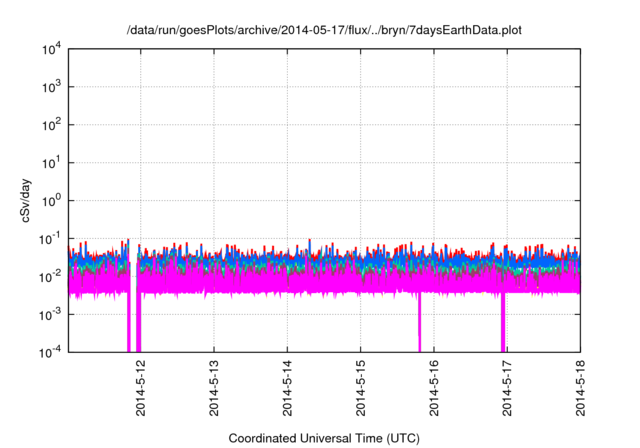Screen dimensions: 640x448
Task: Click the plot title file path
Action: (324, 31)
